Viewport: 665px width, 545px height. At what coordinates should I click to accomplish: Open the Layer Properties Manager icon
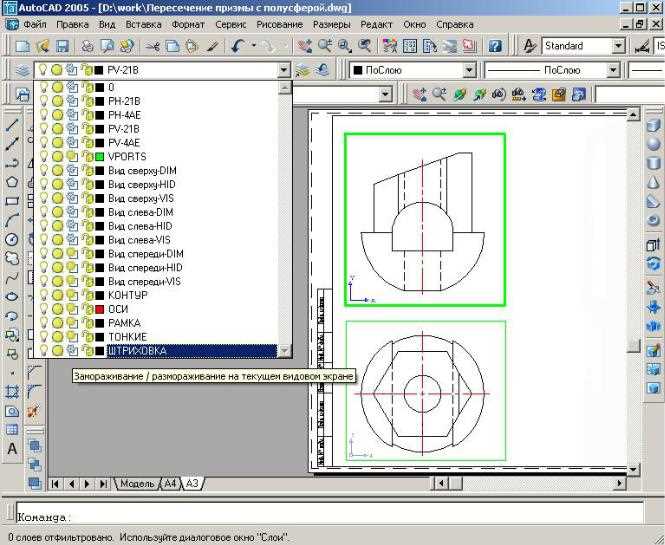[22, 70]
